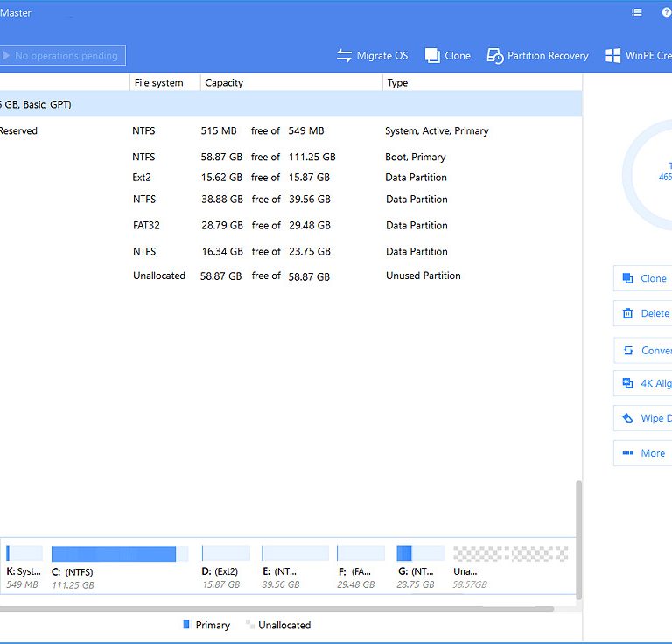Select C: (NTFS) 111.25 GB map block
This screenshot has width=672, height=644.
[120, 566]
